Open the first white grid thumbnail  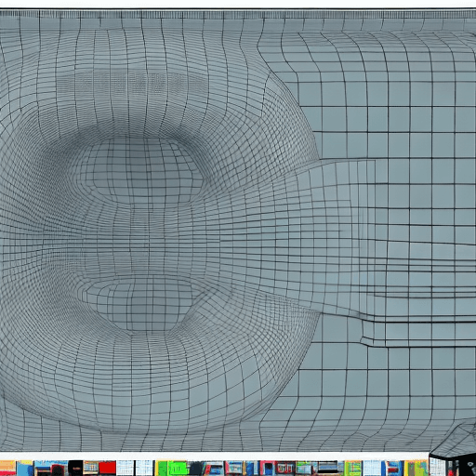coord(126,468)
